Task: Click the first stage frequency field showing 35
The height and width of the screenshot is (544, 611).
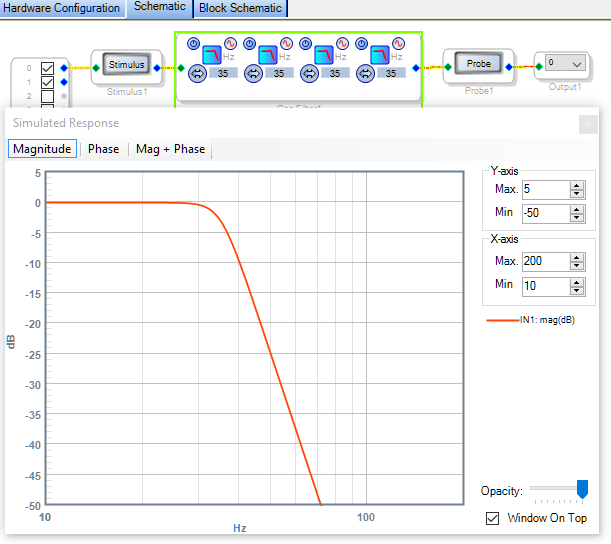Action: pos(223,73)
